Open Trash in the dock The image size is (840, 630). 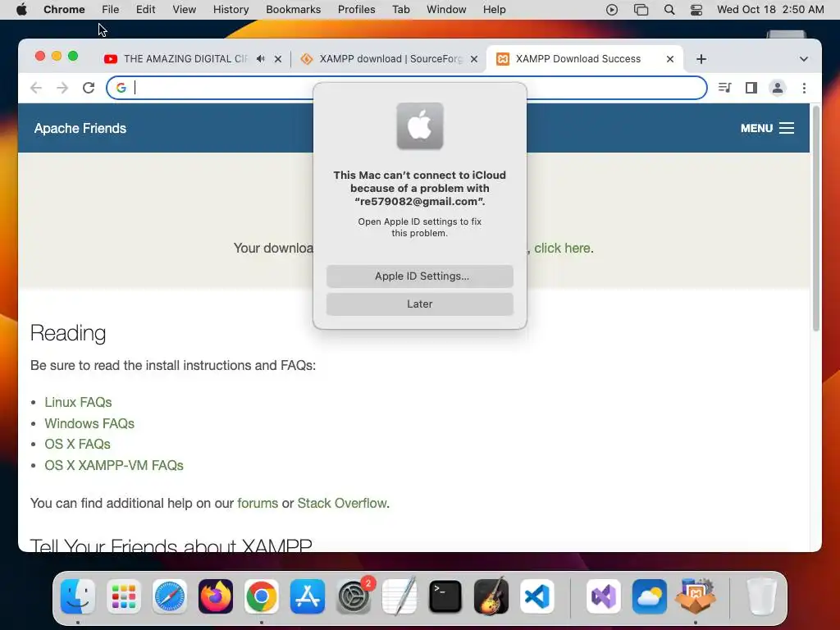pos(761,596)
